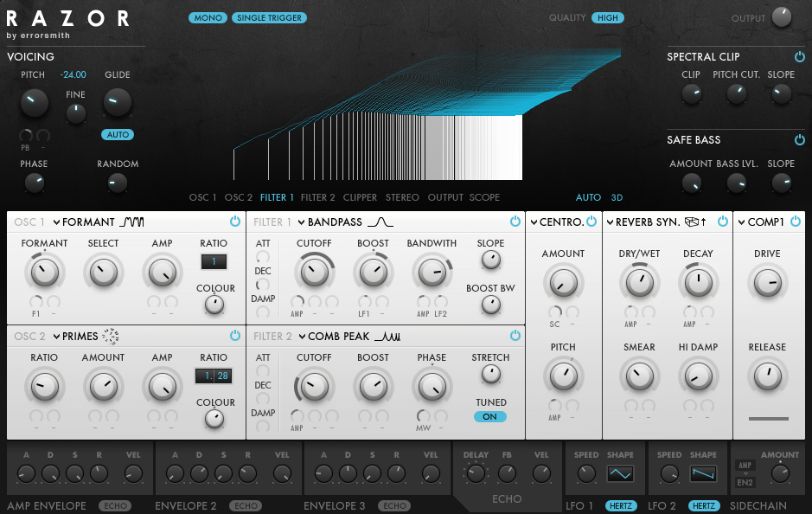The height and width of the screenshot is (514, 812).
Task: Toggle the Filter 2 TUNED ON switch
Action: coord(490,416)
